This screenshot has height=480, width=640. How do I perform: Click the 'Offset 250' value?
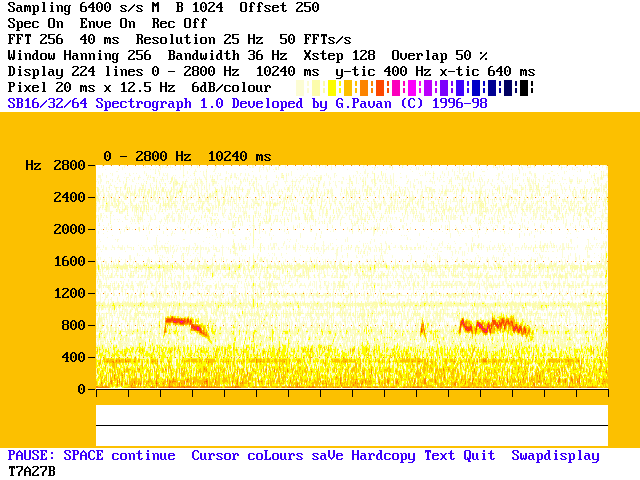(x=279, y=7)
